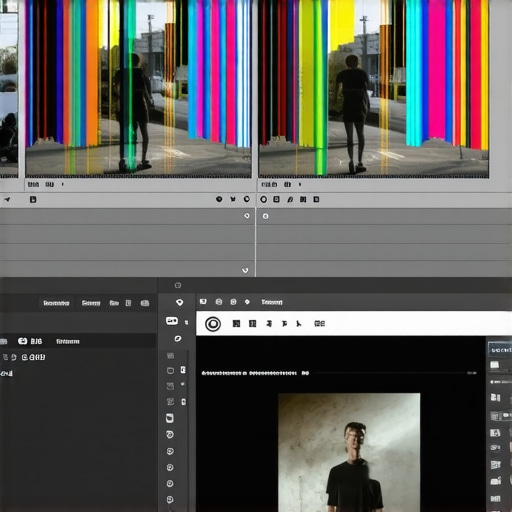Click the paper-plane arrow icon in gray toolbar
The width and height of the screenshot is (512, 512).
(7, 199)
